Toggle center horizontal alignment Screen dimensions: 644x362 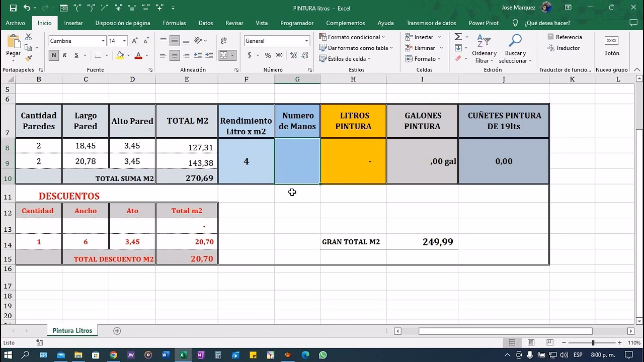[x=175, y=55]
